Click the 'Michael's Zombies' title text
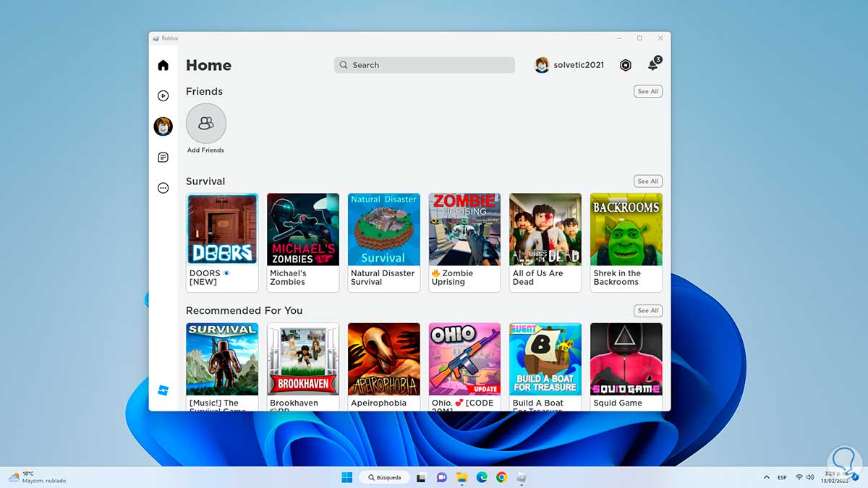This screenshot has width=868, height=488. [x=288, y=278]
